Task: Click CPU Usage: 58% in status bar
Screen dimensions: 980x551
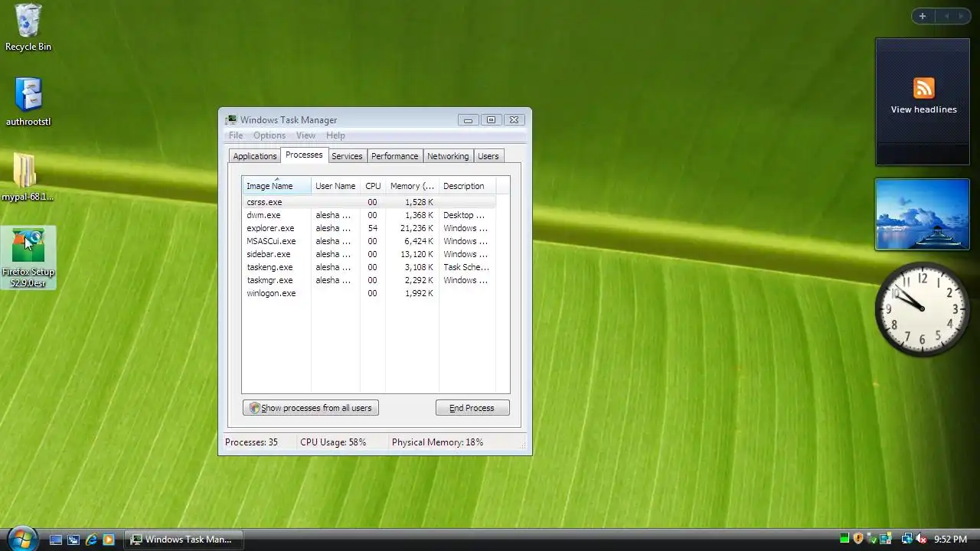Action: [333, 442]
